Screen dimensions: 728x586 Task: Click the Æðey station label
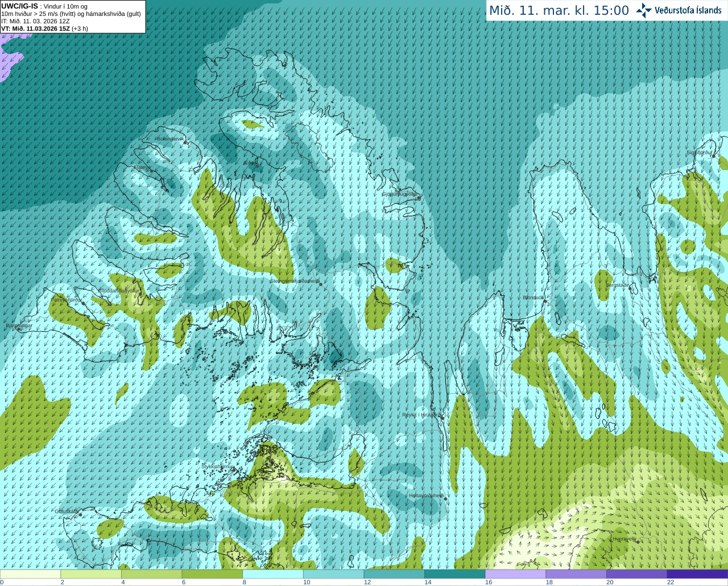[250, 163]
